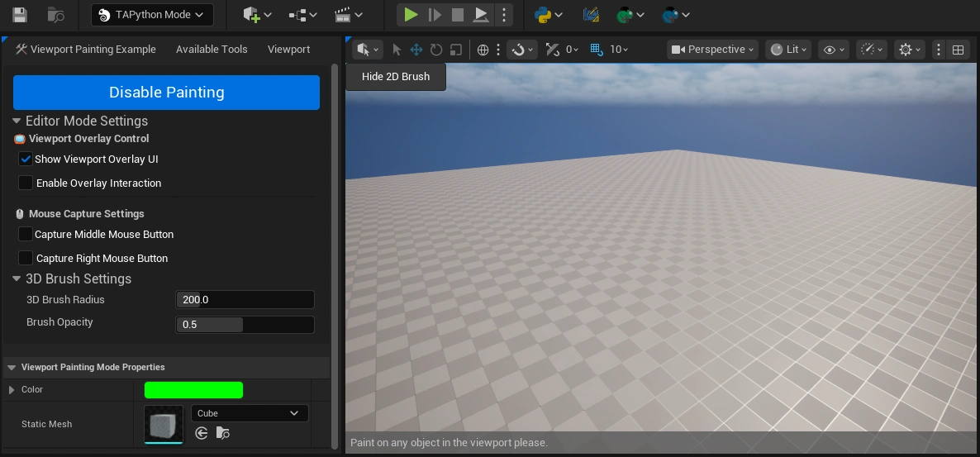Image resolution: width=980 pixels, height=457 pixels.
Task: Select the translate (move) gizmo tool
Action: pos(416,50)
